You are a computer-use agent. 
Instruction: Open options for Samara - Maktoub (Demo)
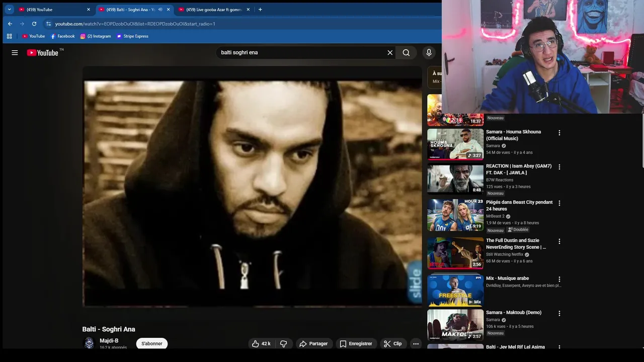pos(559,313)
